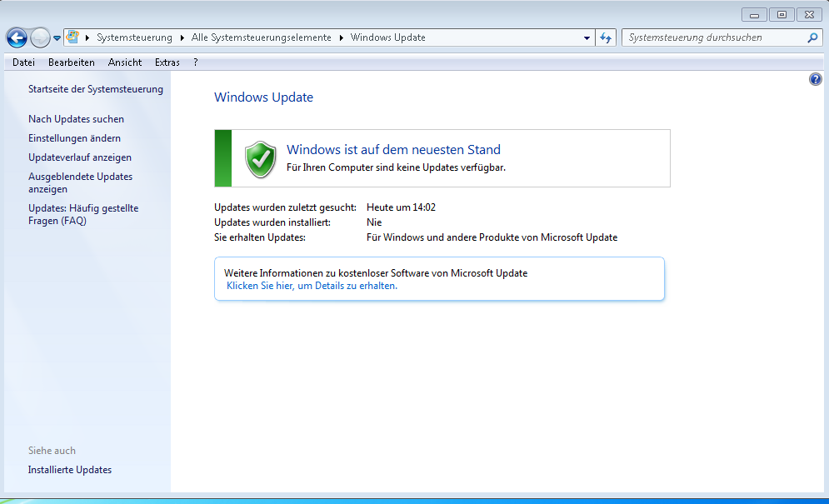Open the Bearbeiten menu
The image size is (829, 504).
coord(72,62)
